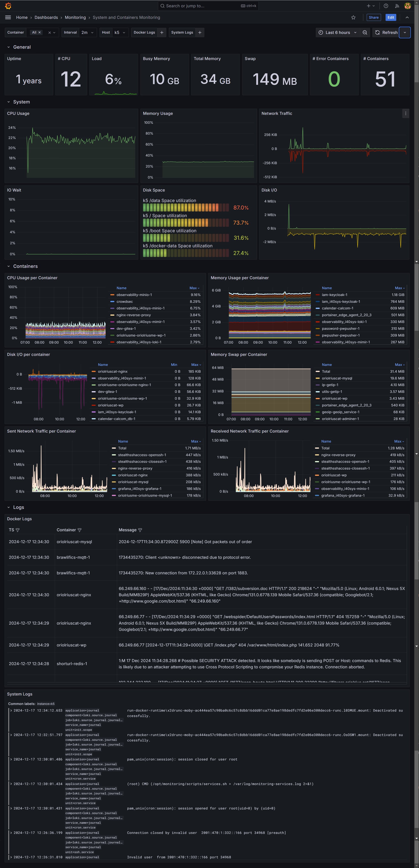Image resolution: width=419 pixels, height=868 pixels.
Task: Open Network Traffic panel three-dot menu
Action: [x=405, y=114]
